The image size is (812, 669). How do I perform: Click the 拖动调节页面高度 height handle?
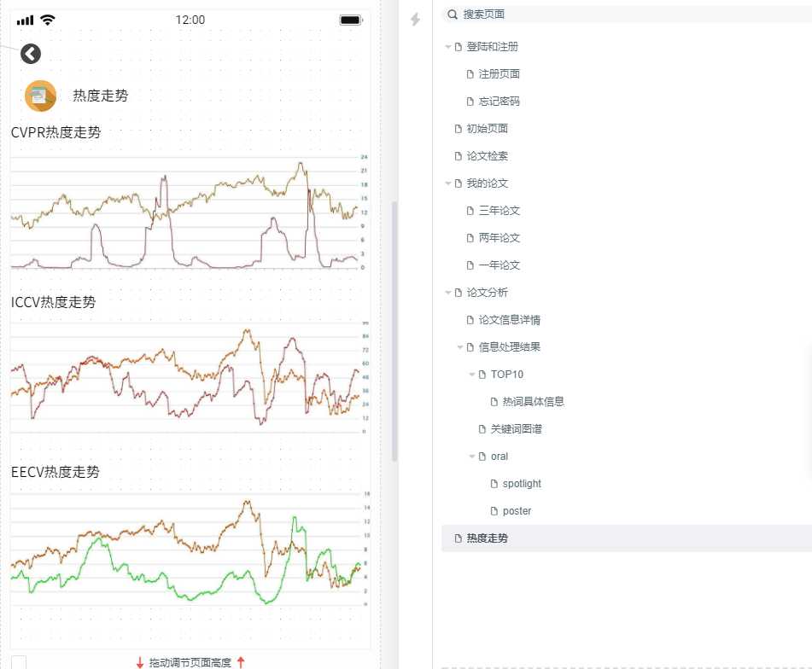pyautogui.click(x=190, y=662)
